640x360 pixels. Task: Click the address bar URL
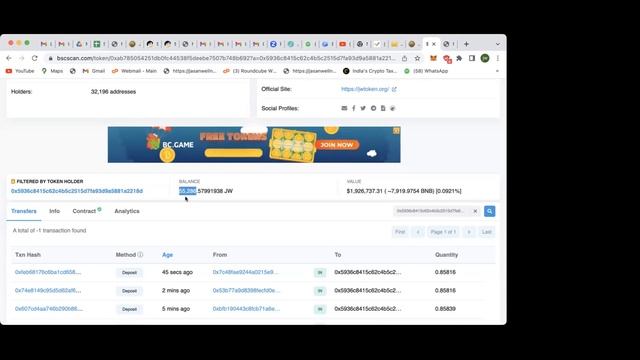tap(226, 58)
